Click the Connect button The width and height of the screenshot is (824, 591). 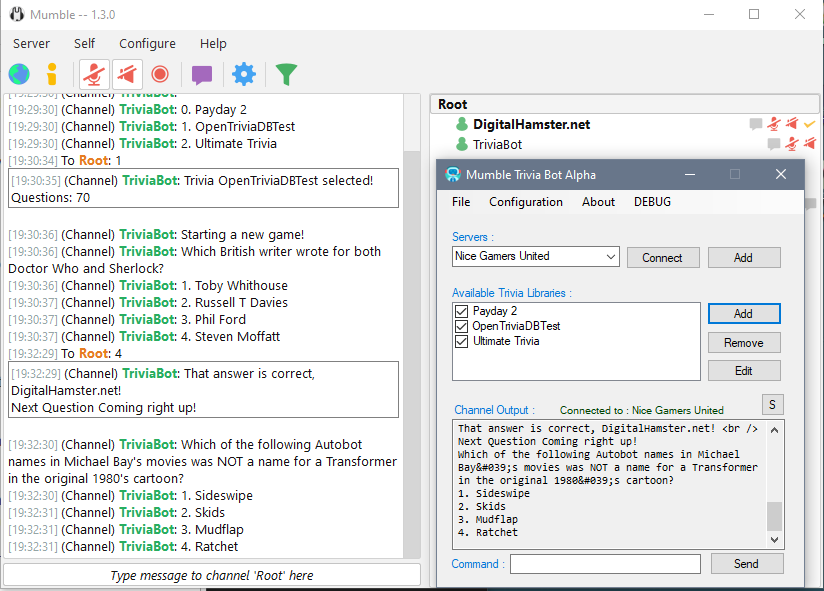662,257
